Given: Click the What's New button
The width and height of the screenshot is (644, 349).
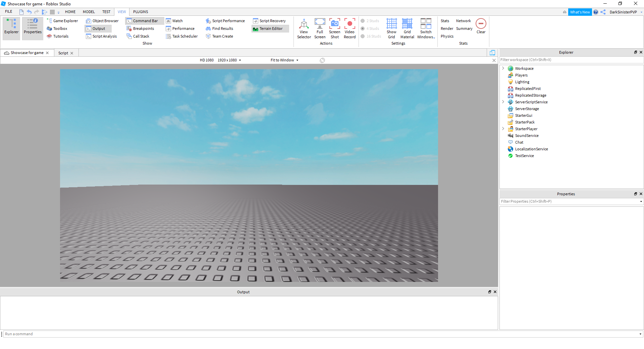Looking at the screenshot, I should tap(580, 12).
